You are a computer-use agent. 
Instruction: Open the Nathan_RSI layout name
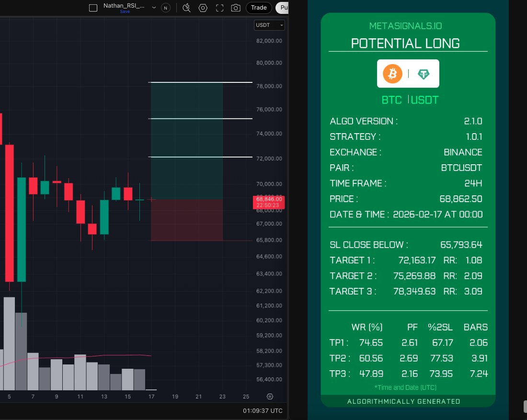point(124,6)
